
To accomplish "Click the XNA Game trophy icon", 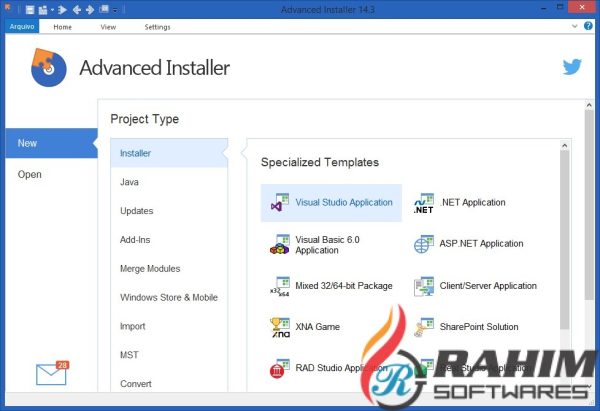I will coord(280,327).
